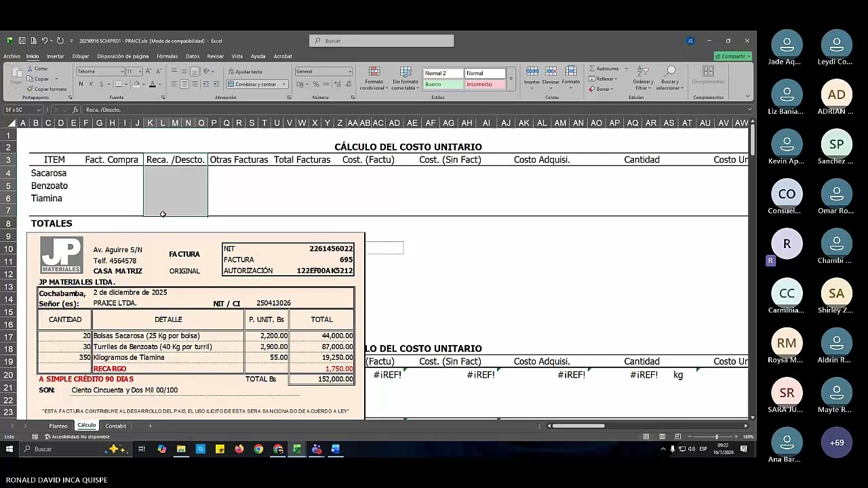
Task: Click the Compartir share button
Action: [733, 56]
